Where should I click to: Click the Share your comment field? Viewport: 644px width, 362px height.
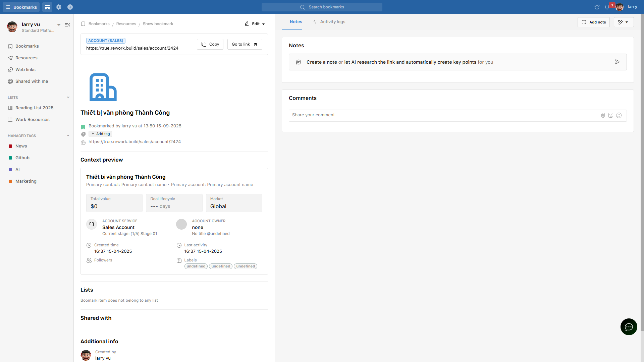click(x=443, y=115)
